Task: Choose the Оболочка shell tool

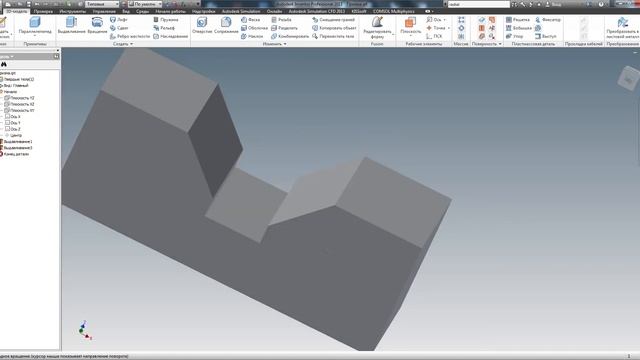Action: pyautogui.click(x=254, y=28)
